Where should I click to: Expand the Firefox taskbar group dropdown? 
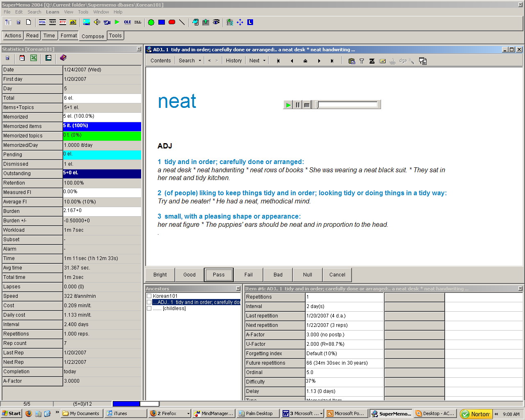coord(188,413)
